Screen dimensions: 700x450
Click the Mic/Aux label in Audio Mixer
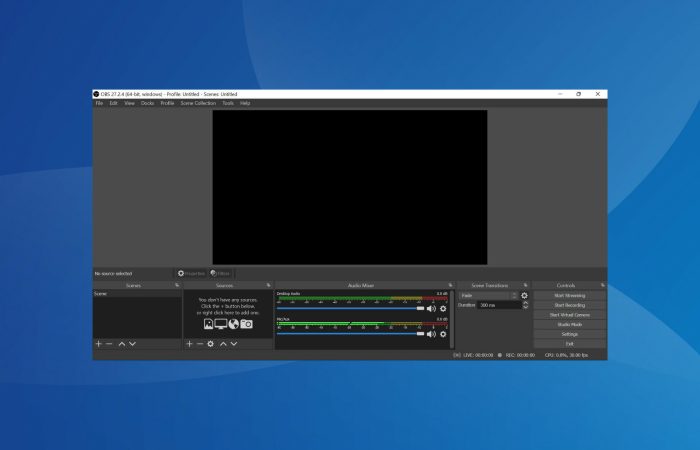coord(283,319)
